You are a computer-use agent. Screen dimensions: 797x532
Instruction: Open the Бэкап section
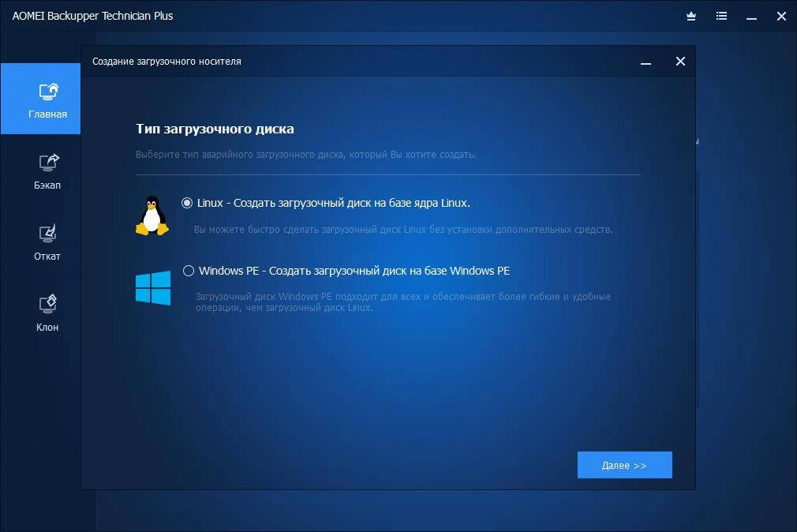(47, 172)
